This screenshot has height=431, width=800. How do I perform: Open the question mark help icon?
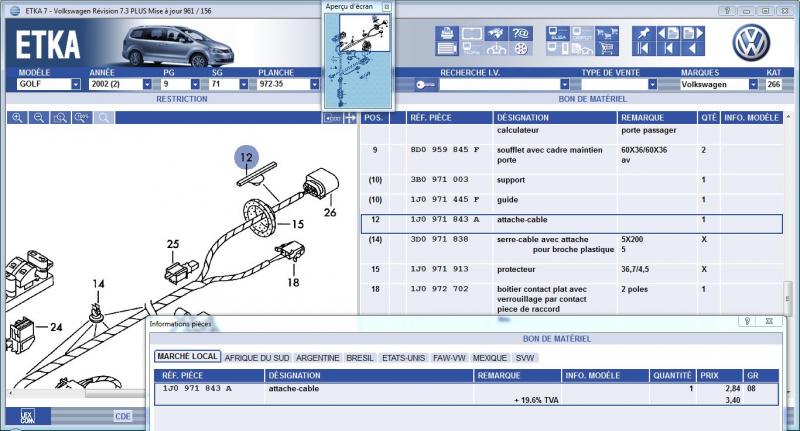point(520,33)
